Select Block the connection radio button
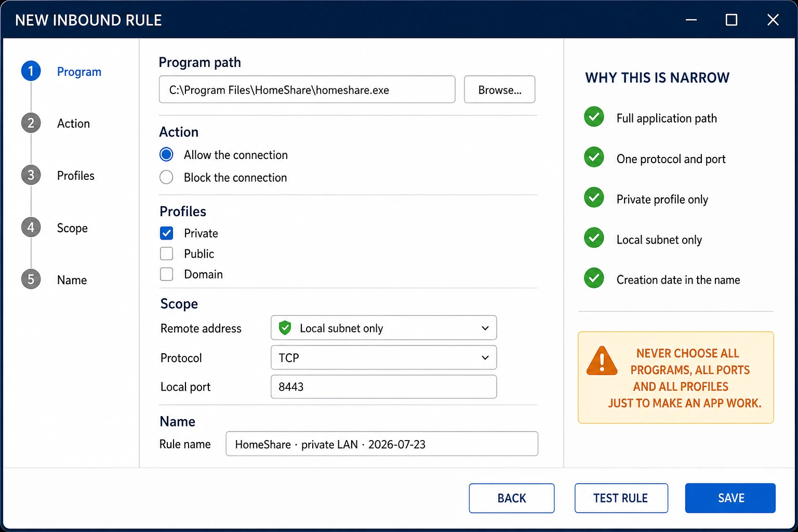The image size is (798, 532). (x=166, y=177)
